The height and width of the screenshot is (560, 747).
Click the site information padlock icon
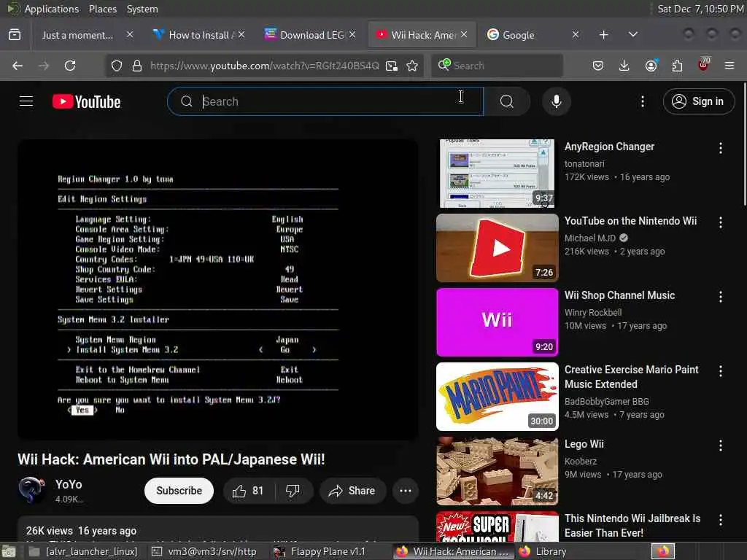[x=137, y=66]
